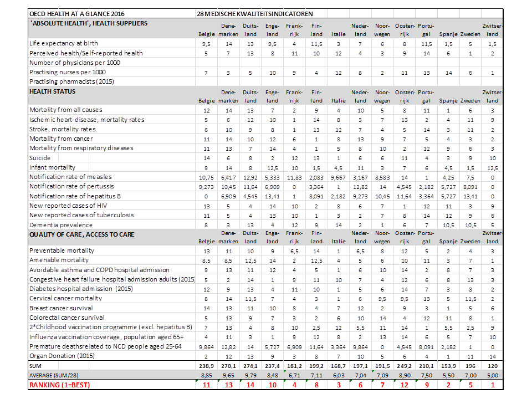Click the average value 5,00 for Zwitserland
This screenshot has height=399, width=532.
point(491,375)
